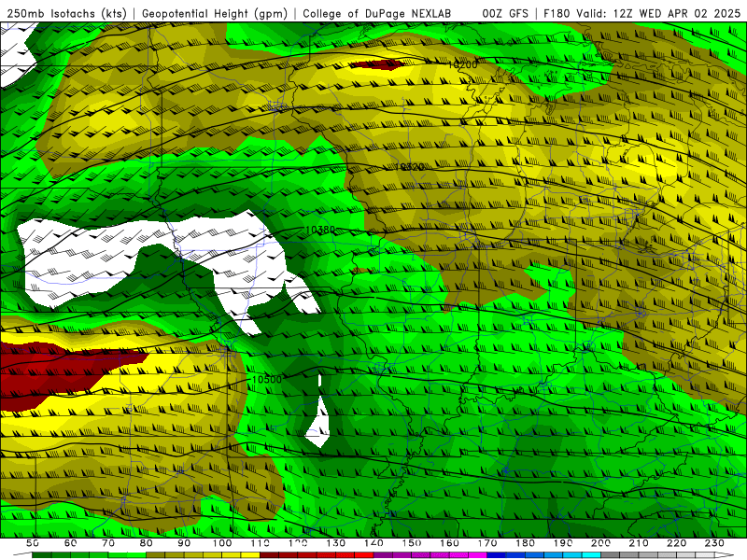Screen dimensions: 747x560
Task: Click the 80 value on the color scale
Action: (147, 543)
